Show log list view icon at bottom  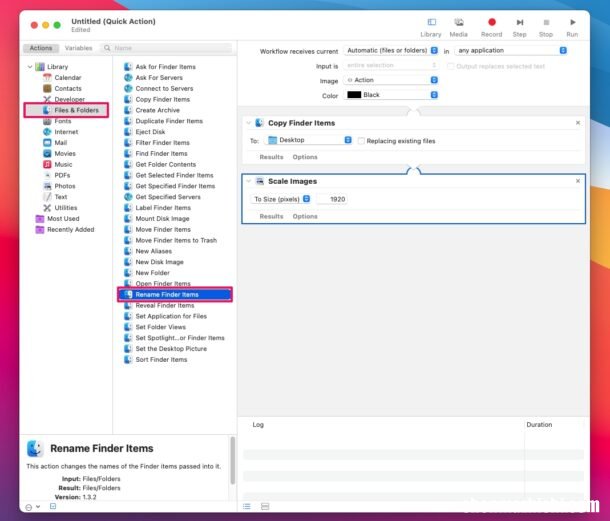tap(247, 506)
